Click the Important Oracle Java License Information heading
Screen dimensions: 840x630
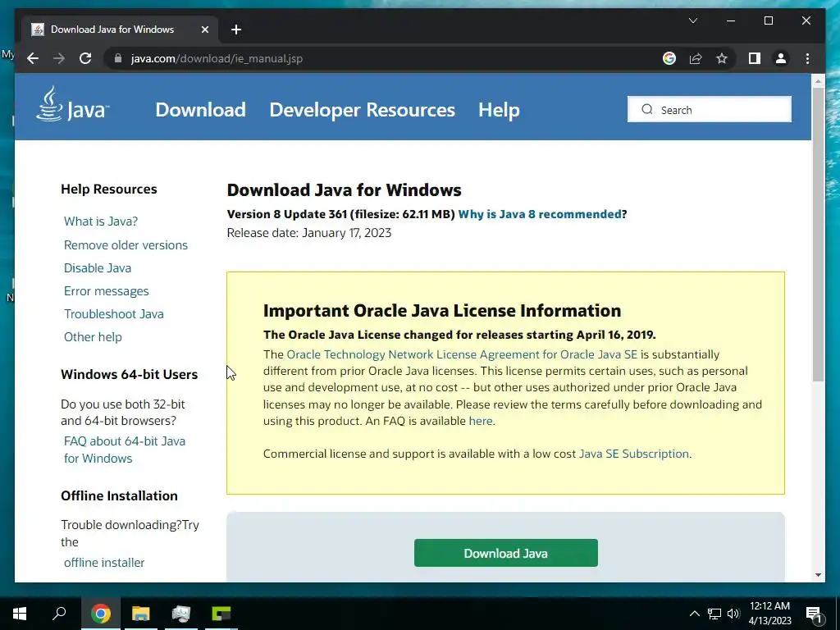point(442,311)
